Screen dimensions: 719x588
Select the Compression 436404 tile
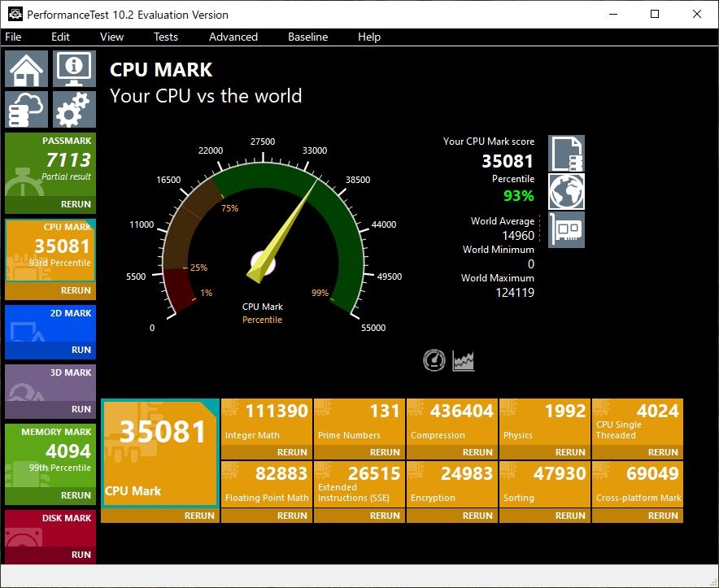click(452, 422)
